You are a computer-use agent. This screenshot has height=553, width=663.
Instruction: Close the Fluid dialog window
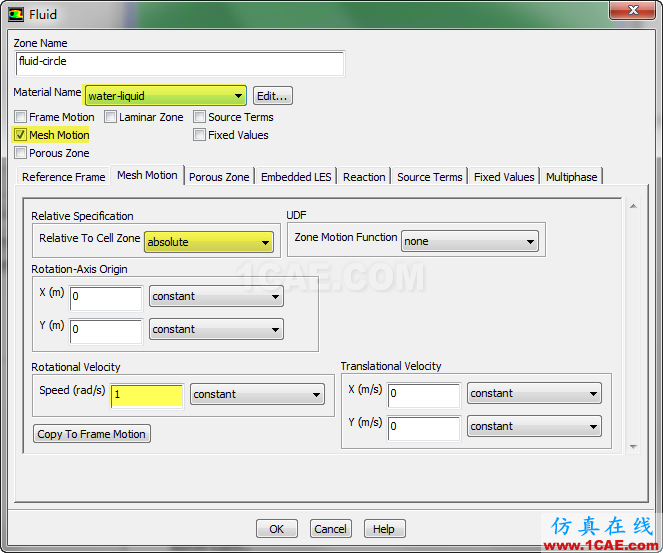[630, 13]
